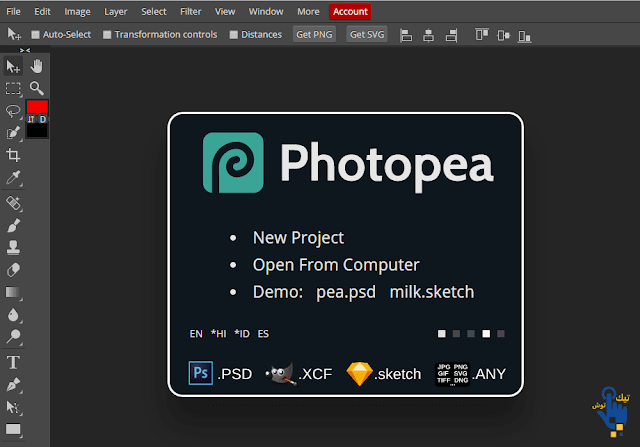
Task: Select the Quick Selection brush tool
Action: point(13,133)
